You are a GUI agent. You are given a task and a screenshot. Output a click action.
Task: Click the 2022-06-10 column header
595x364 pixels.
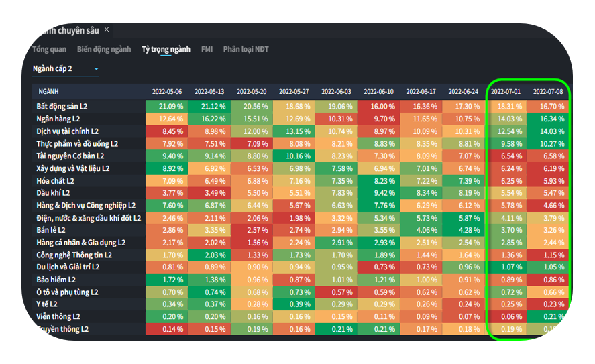[378, 91]
